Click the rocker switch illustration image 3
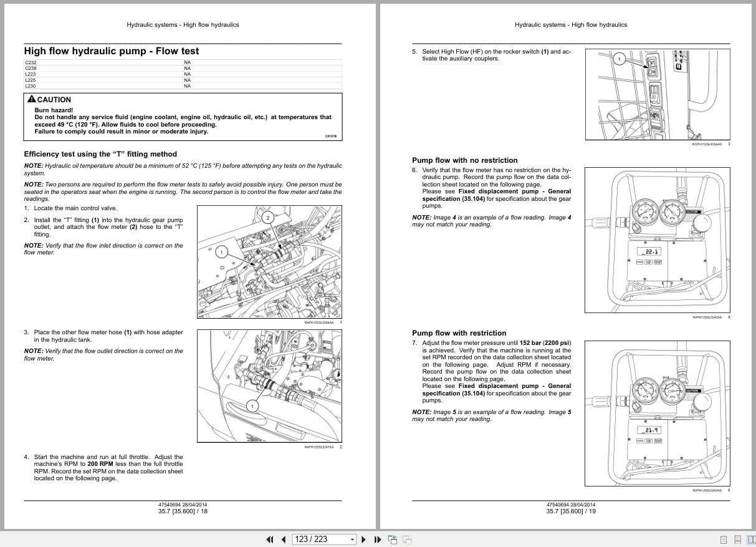756x547 pixels. (658, 94)
